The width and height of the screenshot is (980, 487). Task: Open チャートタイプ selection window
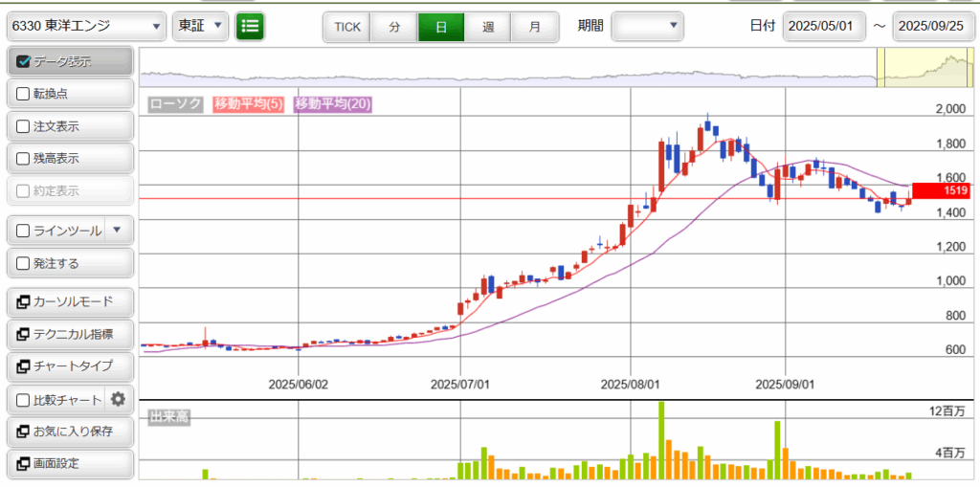point(69,365)
